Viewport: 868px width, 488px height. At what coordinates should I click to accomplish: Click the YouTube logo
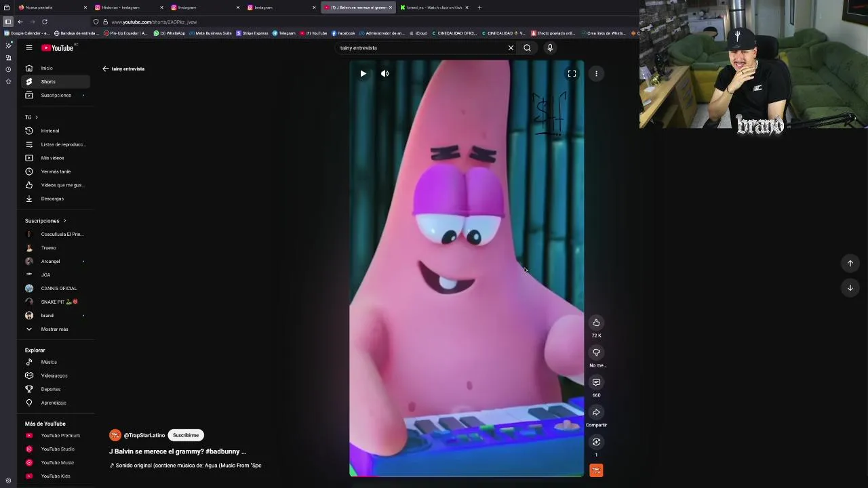(x=58, y=47)
